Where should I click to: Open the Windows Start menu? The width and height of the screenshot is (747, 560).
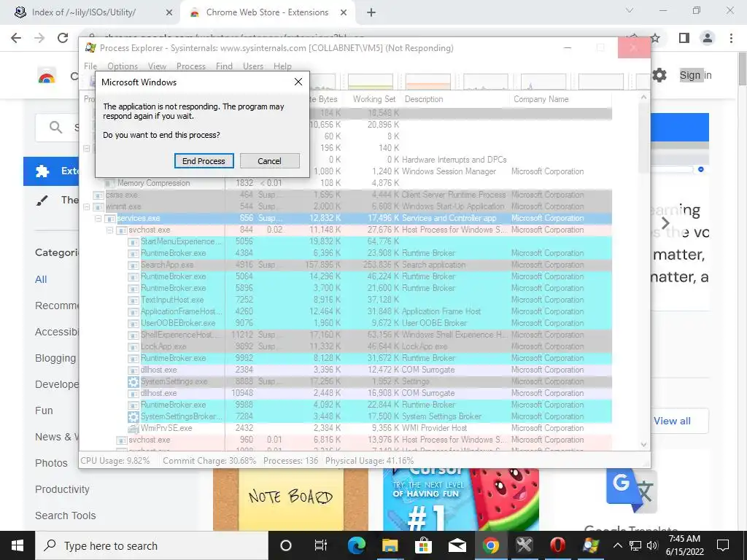coord(18,545)
